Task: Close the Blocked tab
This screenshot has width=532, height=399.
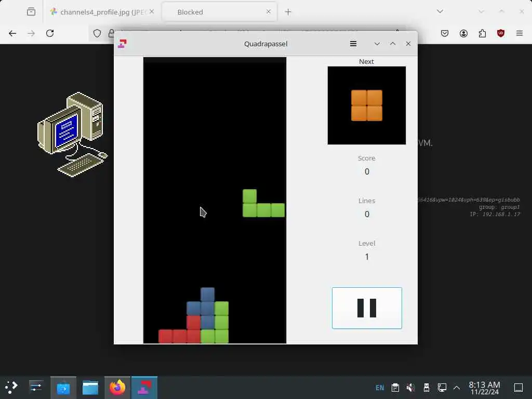Action: coord(269,11)
